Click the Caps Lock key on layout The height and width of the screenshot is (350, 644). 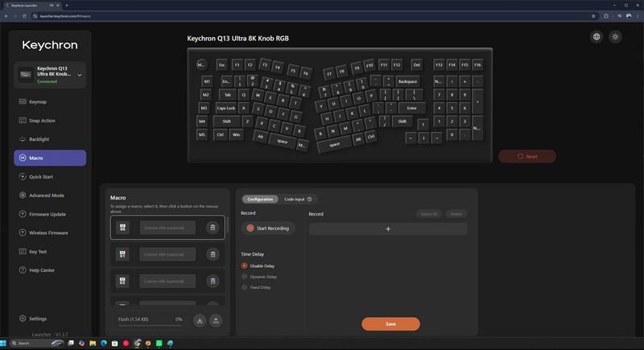(226, 108)
